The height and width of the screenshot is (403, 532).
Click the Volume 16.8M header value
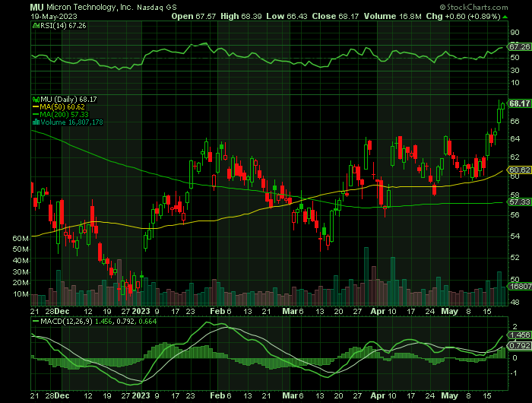coord(393,16)
